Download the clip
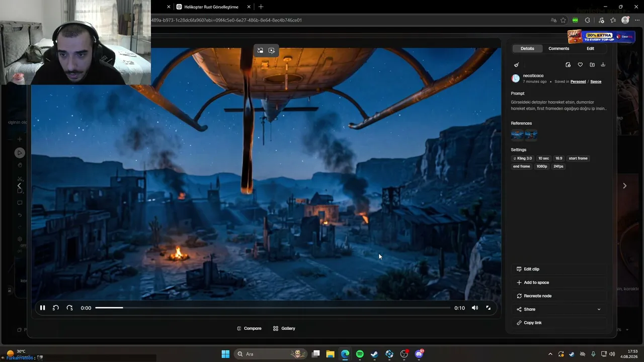 coord(603,65)
